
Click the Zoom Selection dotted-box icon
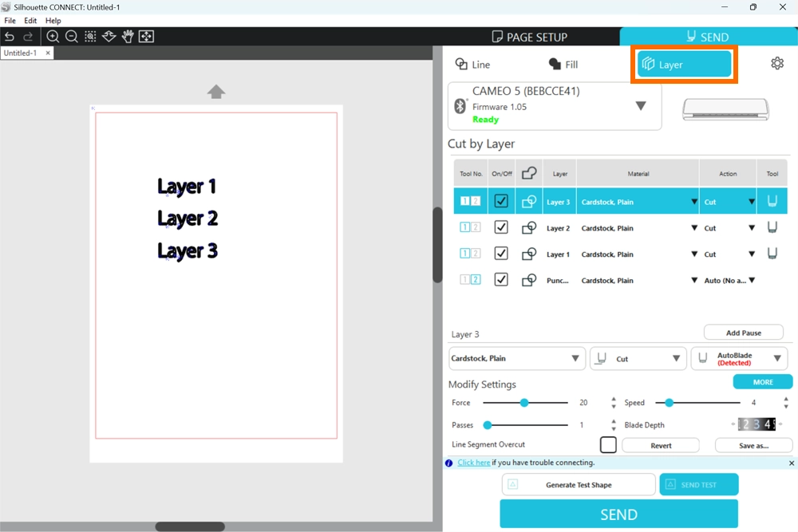[90, 37]
